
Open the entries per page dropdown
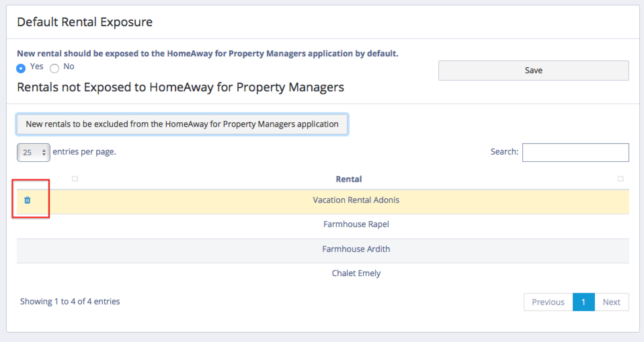33,153
